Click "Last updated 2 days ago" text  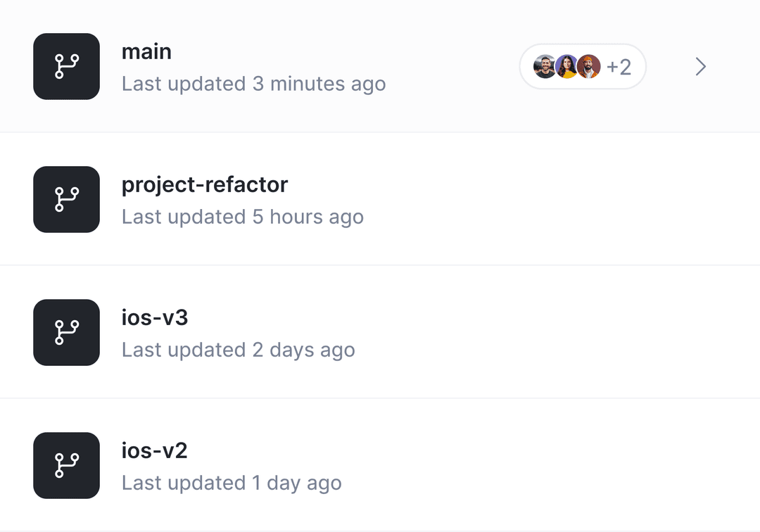[x=238, y=350]
